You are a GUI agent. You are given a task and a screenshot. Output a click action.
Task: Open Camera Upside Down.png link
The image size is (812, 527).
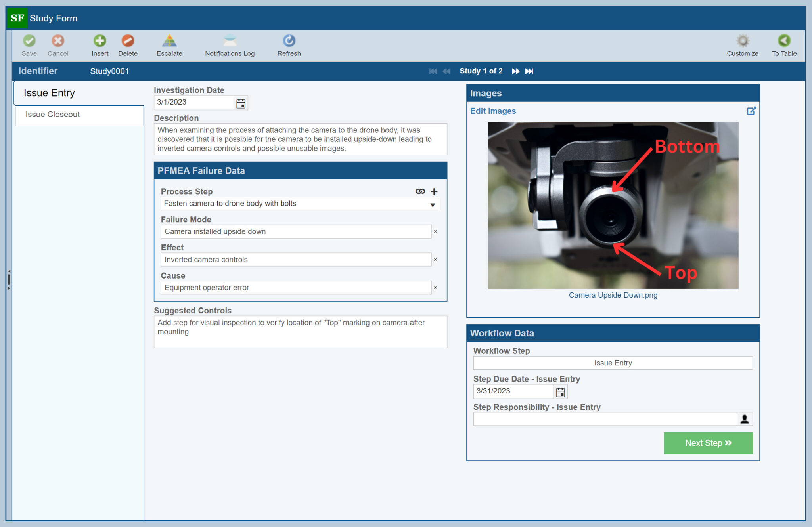613,295
